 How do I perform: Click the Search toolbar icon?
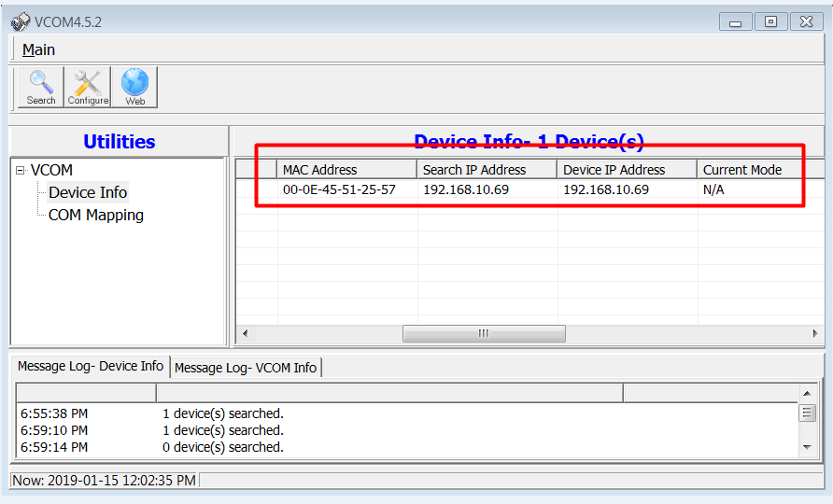pos(40,87)
